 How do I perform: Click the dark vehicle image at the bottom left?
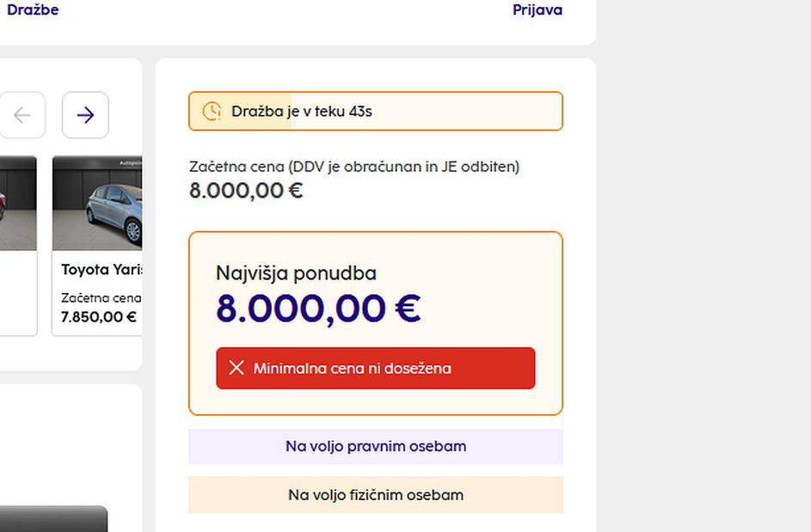pos(53,518)
